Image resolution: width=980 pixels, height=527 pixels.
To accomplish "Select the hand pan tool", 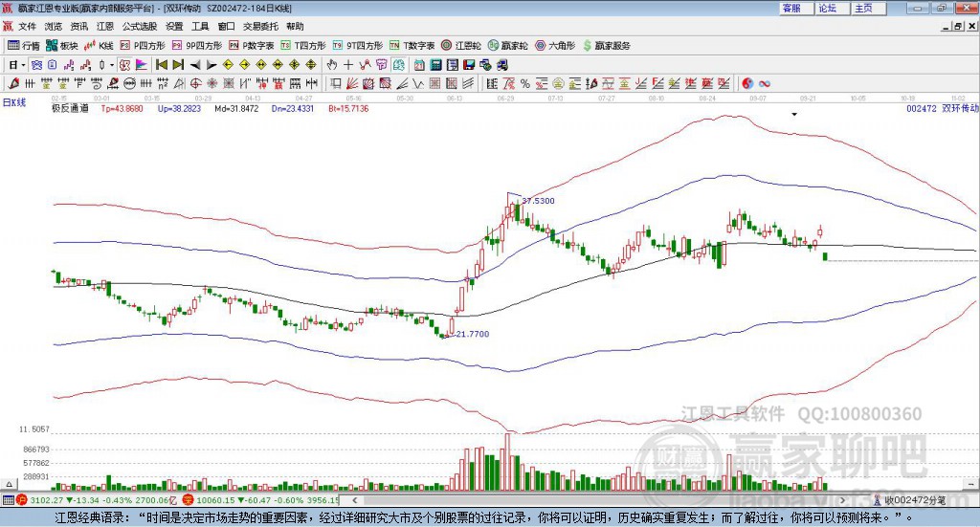I will click(x=332, y=65).
